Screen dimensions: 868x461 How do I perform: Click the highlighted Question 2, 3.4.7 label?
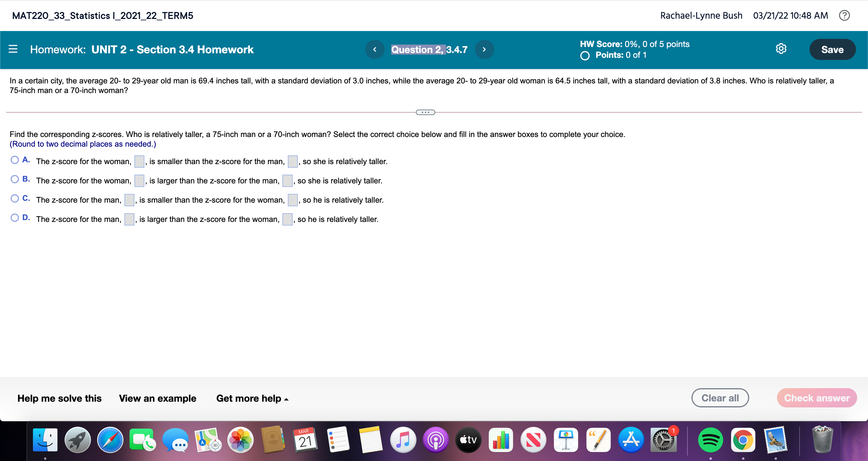429,49
